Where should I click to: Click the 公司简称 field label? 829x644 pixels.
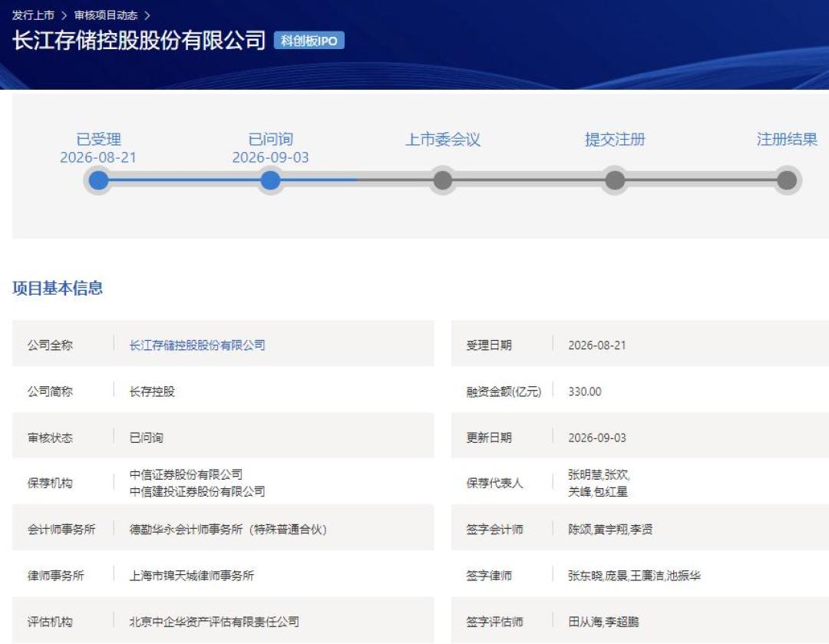tap(50, 391)
